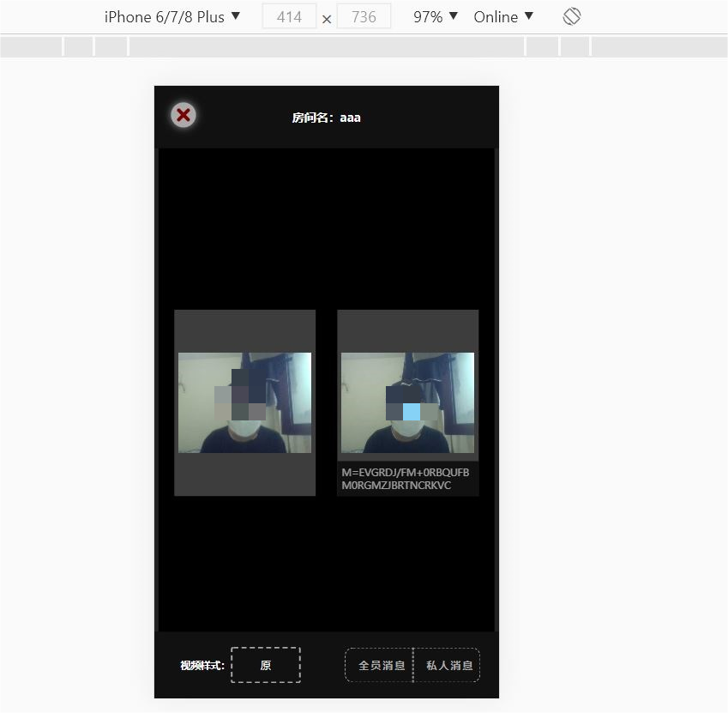Click the red X leave-room icon
Viewport: 728px width, 713px height.
tap(184, 115)
